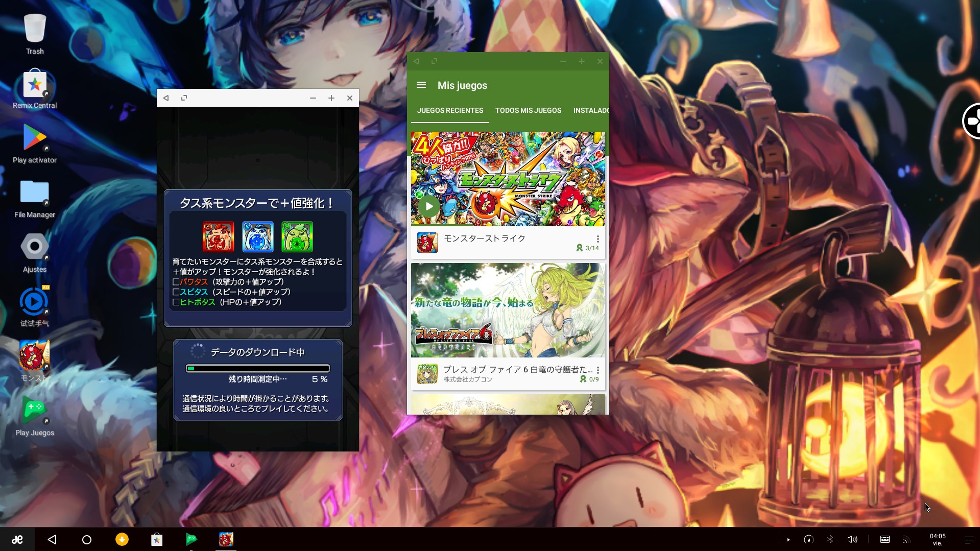
Task: Click taskbar back triangle button
Action: pos(52,539)
